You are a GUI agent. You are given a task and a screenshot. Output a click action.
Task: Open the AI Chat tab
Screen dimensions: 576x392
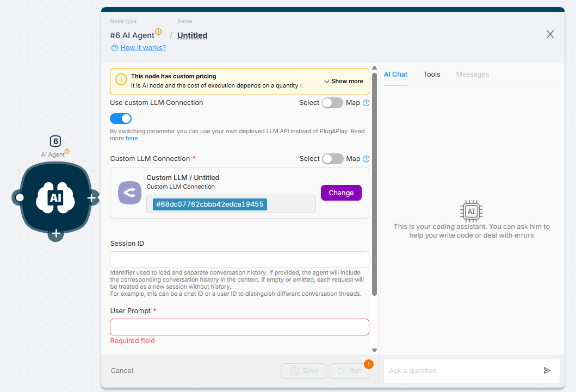[395, 74]
